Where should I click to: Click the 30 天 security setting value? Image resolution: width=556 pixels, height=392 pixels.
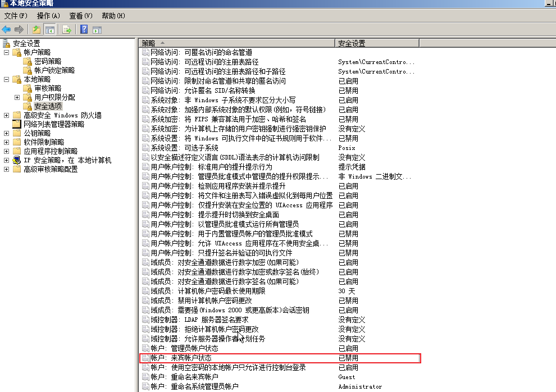click(x=347, y=291)
